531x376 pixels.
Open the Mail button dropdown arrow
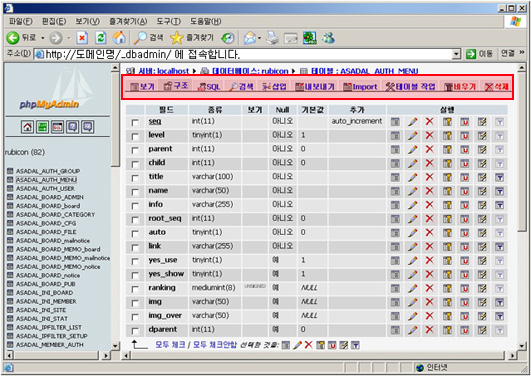coord(259,38)
